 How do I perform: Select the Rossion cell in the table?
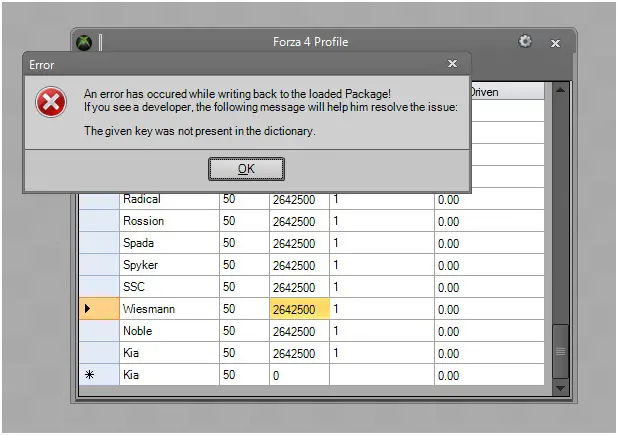click(169, 221)
